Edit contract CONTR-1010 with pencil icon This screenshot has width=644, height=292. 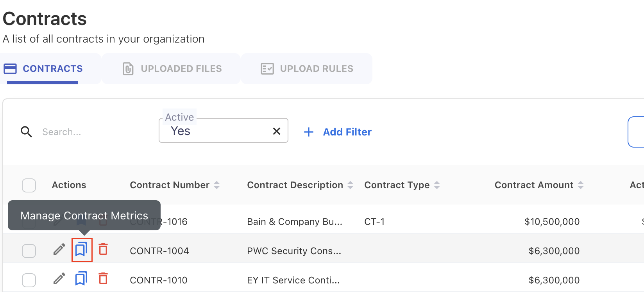[59, 279]
